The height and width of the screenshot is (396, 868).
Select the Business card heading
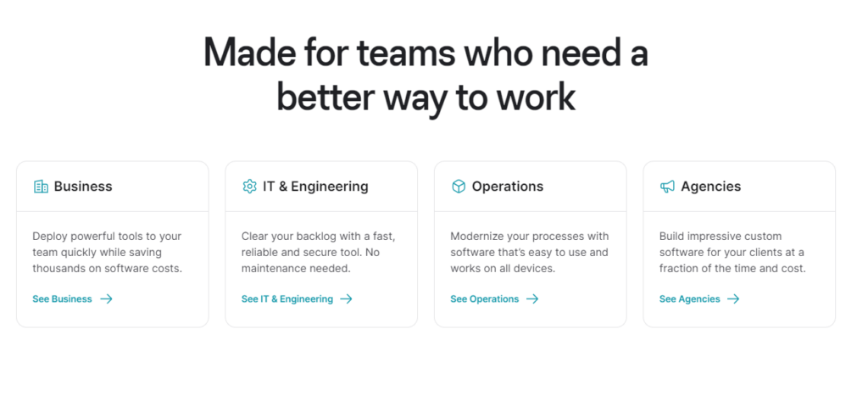point(83,187)
